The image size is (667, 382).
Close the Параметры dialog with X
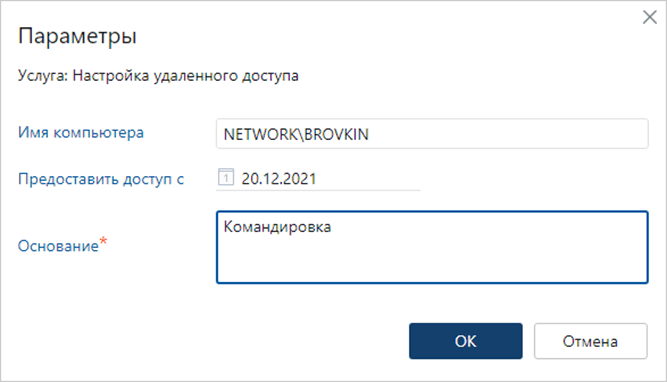click(x=650, y=17)
